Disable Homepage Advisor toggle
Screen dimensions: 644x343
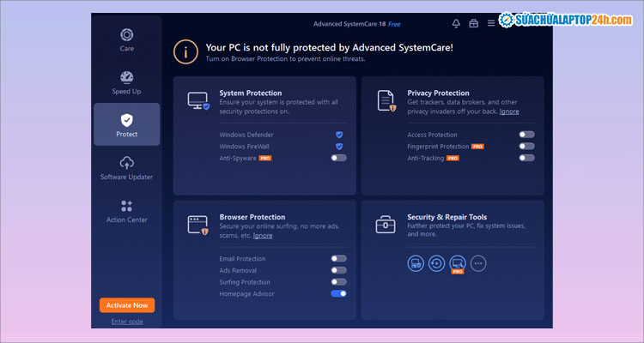coord(339,294)
